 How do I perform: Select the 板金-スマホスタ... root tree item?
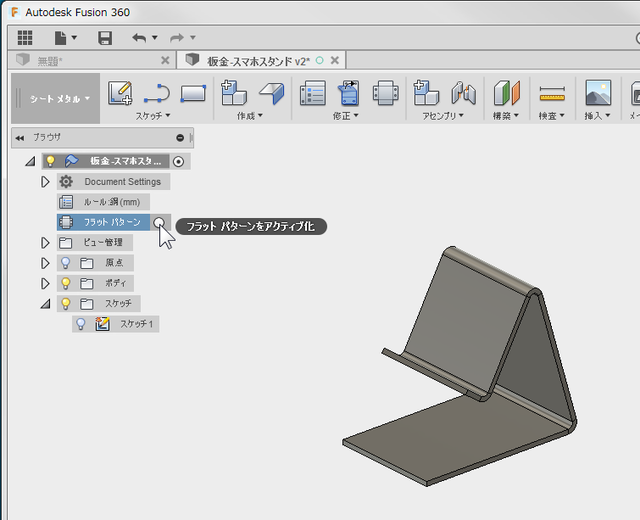[125, 161]
